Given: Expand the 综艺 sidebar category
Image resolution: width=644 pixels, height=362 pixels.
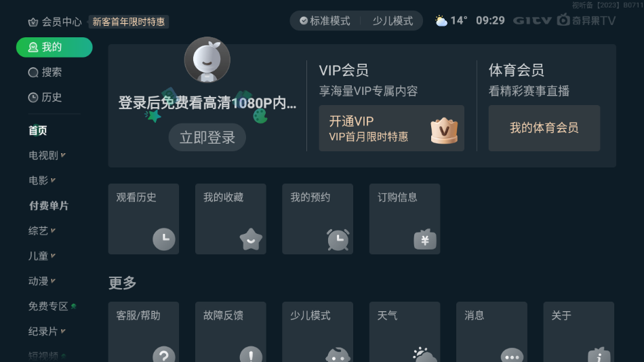Looking at the screenshot, I should pos(42,231).
